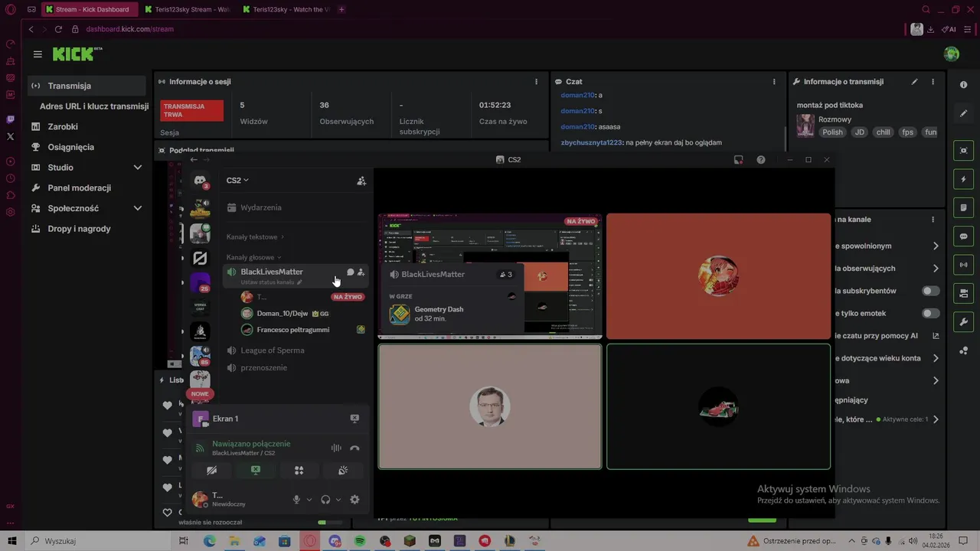980x551 pixels.
Task: Switch to Stream - Kick Dashboard tab
Action: (x=88, y=9)
